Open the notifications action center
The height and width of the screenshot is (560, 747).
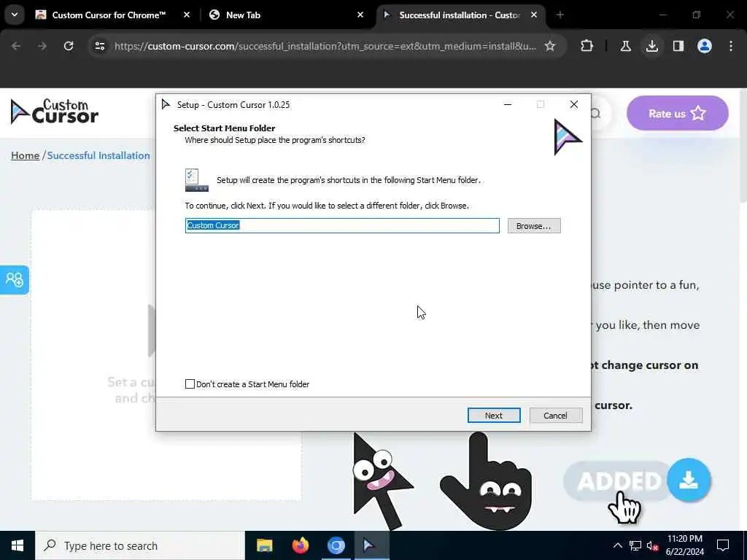pos(723,545)
